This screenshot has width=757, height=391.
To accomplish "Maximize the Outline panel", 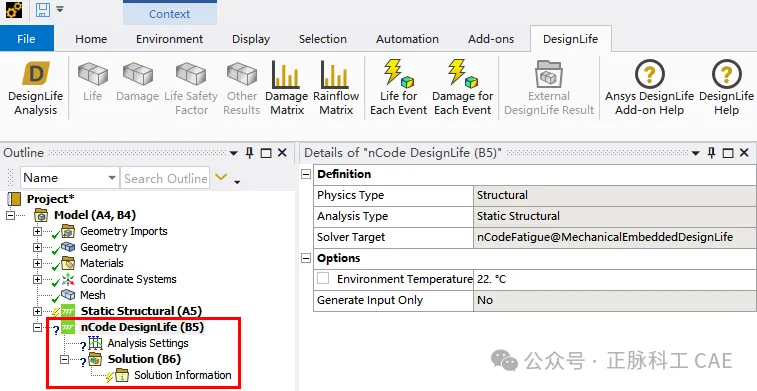I will pos(266,154).
